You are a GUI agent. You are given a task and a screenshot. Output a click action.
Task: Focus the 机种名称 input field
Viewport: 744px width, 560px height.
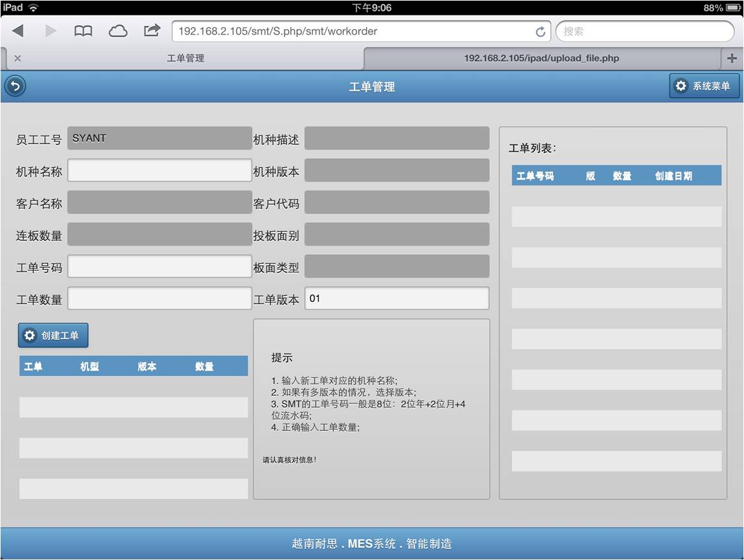pyautogui.click(x=159, y=170)
